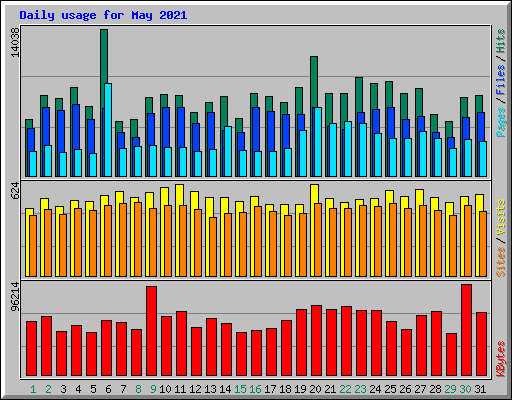
Task: Click the cyan pages bar for day 6
Action: (x=108, y=130)
